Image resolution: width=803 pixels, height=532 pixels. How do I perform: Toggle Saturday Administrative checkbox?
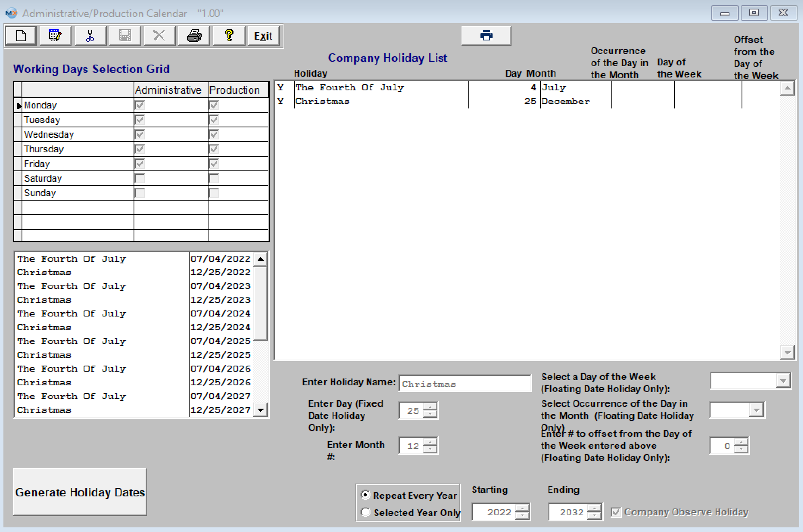tap(140, 178)
